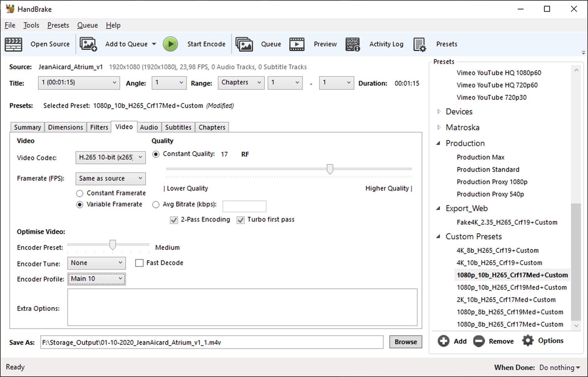Image resolution: width=588 pixels, height=377 pixels.
Task: Select the Avg Bitrate radio button
Action: pyautogui.click(x=156, y=204)
